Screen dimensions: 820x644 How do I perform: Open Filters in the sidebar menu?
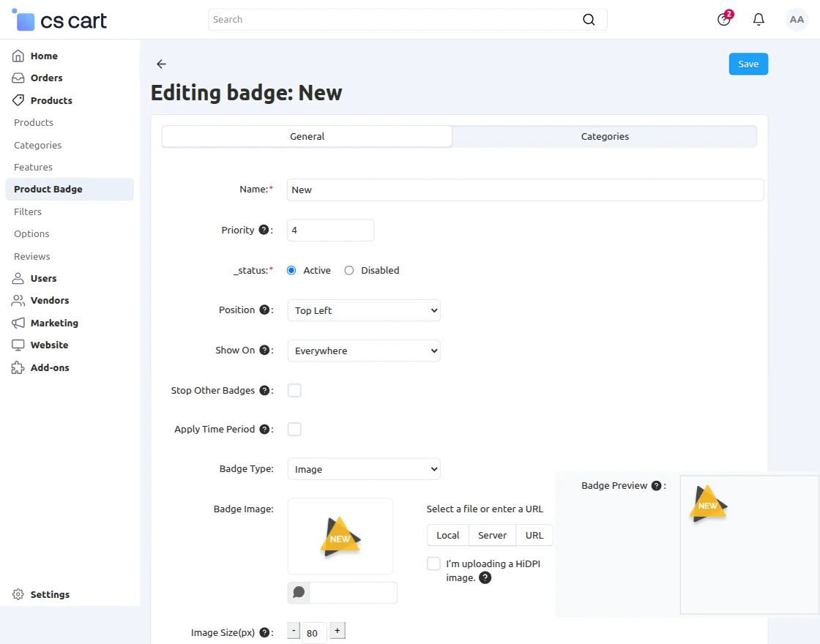28,211
